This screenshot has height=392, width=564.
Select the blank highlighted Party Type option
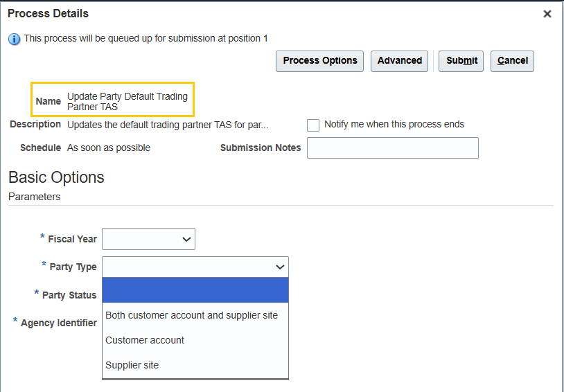pyautogui.click(x=195, y=290)
